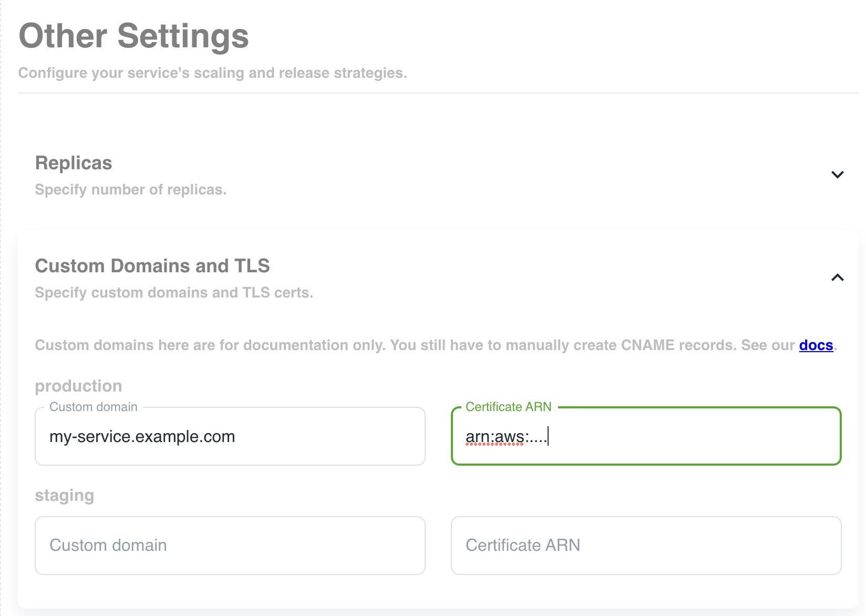Click the CNAME records notice text
This screenshot has height=616, width=866.
pyautogui.click(x=415, y=345)
